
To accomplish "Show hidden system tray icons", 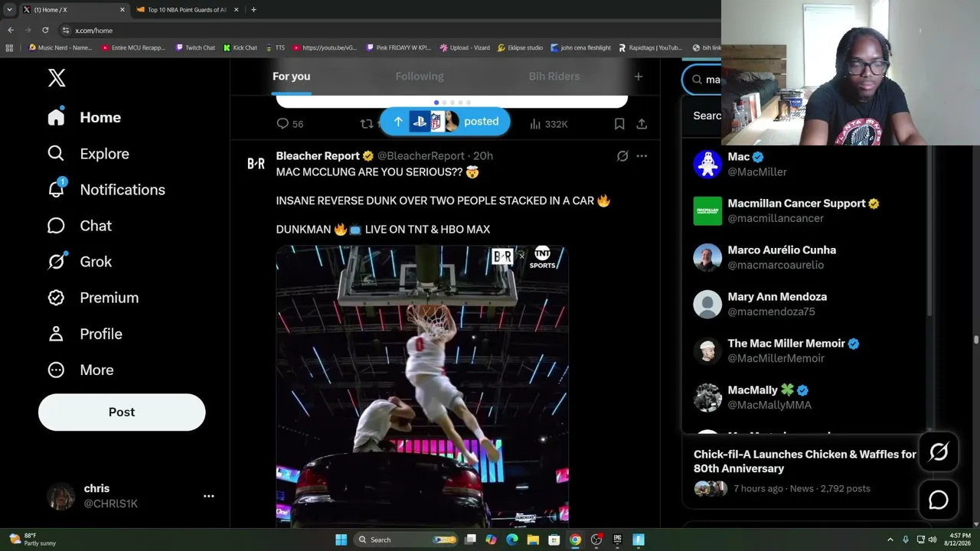I will [x=890, y=540].
